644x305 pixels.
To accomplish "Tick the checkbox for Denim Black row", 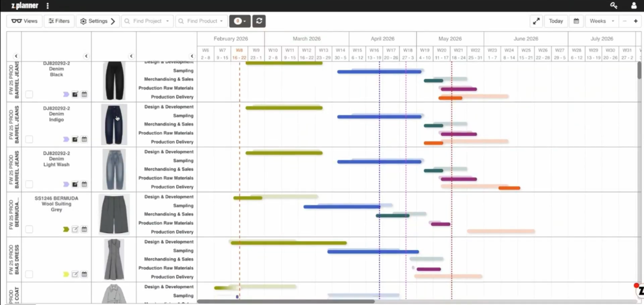I will coord(29,94).
